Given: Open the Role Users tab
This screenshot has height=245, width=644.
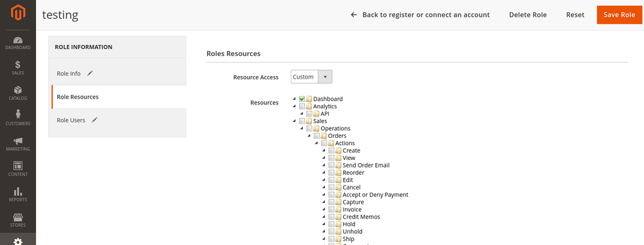Looking at the screenshot, I should [x=118, y=121].
